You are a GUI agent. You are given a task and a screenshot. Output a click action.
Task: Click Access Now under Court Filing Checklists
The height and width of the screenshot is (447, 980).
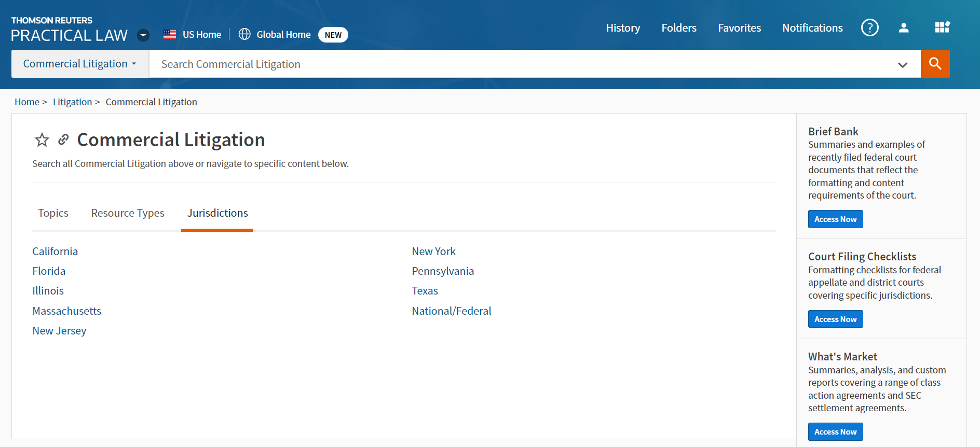835,319
